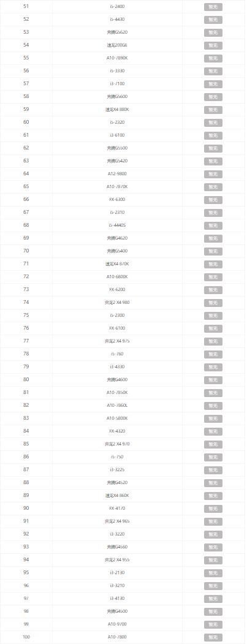Open the i3-4330 processor entry
Screen dimensions: 247x644
point(117,366)
